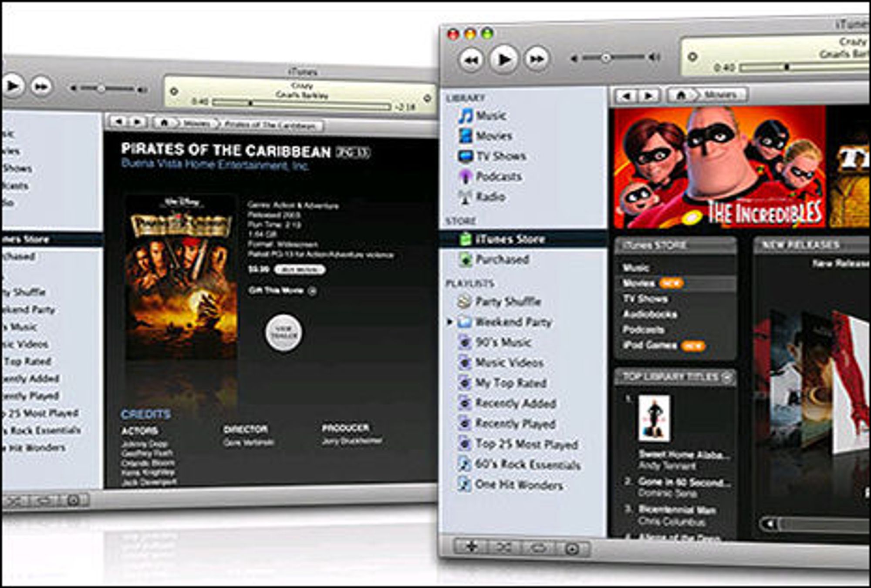This screenshot has width=871, height=588.
Task: Click the store forward arrow in the right window
Action: 649,95
